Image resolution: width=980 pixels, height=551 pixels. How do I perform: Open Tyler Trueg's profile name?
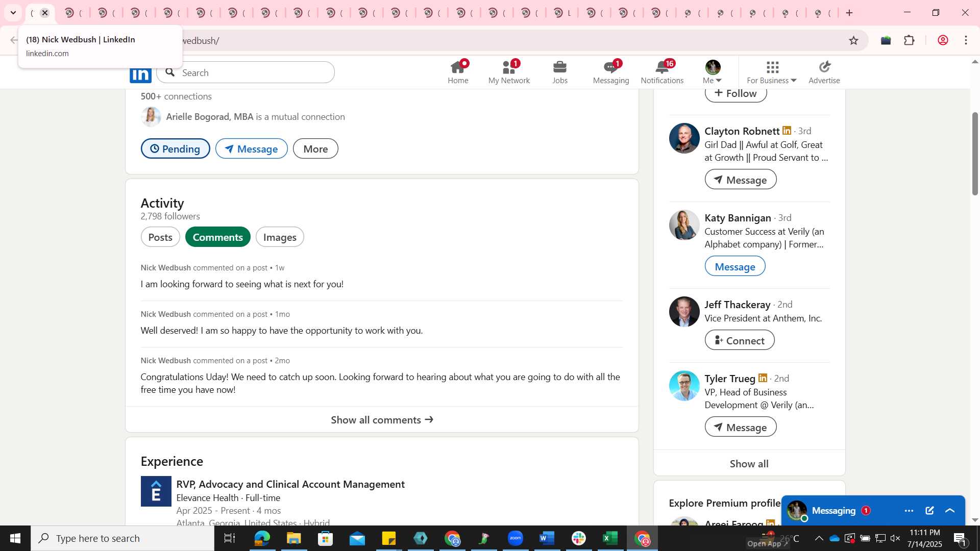click(x=730, y=379)
